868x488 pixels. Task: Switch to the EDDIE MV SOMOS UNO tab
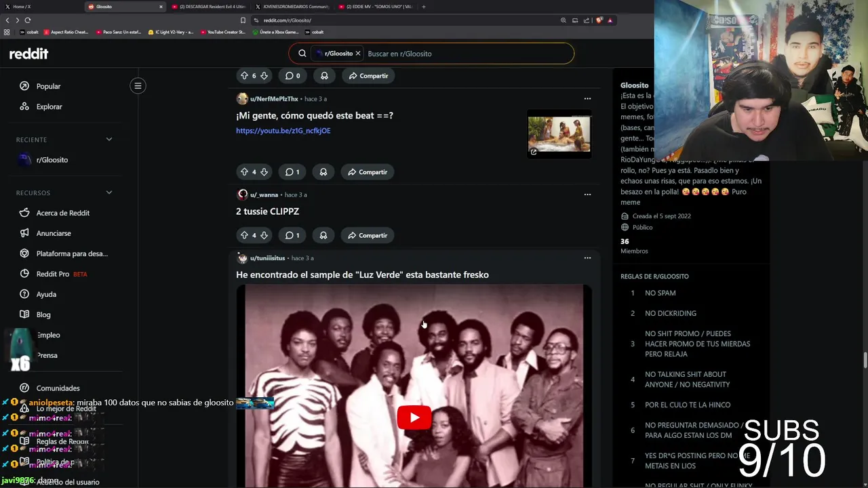point(375,7)
